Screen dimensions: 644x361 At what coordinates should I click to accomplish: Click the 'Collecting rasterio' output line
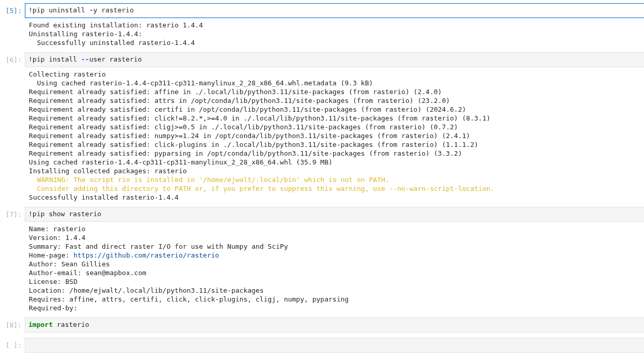pyautogui.click(x=67, y=74)
